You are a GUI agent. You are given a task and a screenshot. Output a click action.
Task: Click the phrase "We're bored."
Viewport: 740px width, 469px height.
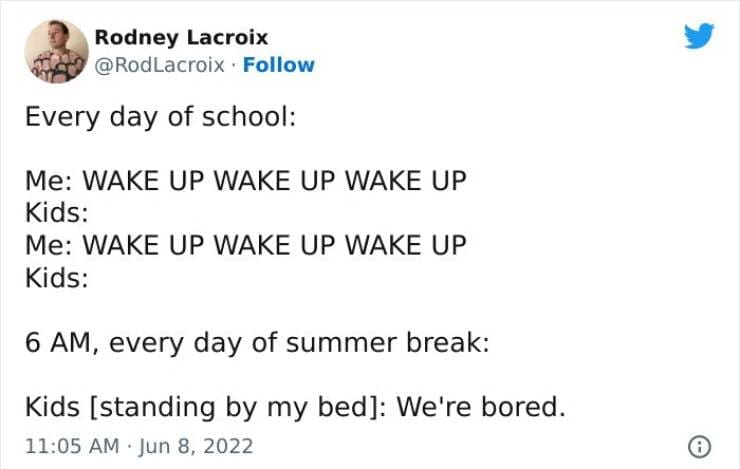click(x=482, y=407)
